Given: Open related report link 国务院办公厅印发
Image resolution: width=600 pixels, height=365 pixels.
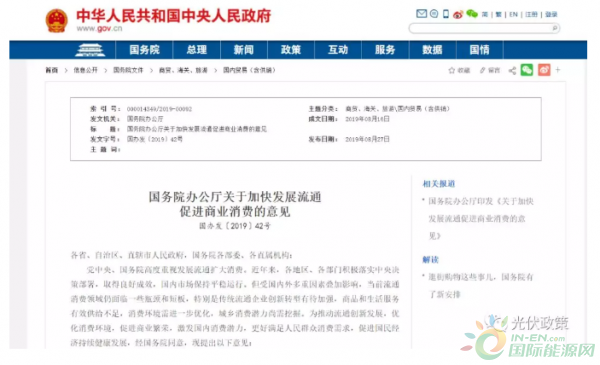Looking at the screenshot, I should [x=481, y=218].
